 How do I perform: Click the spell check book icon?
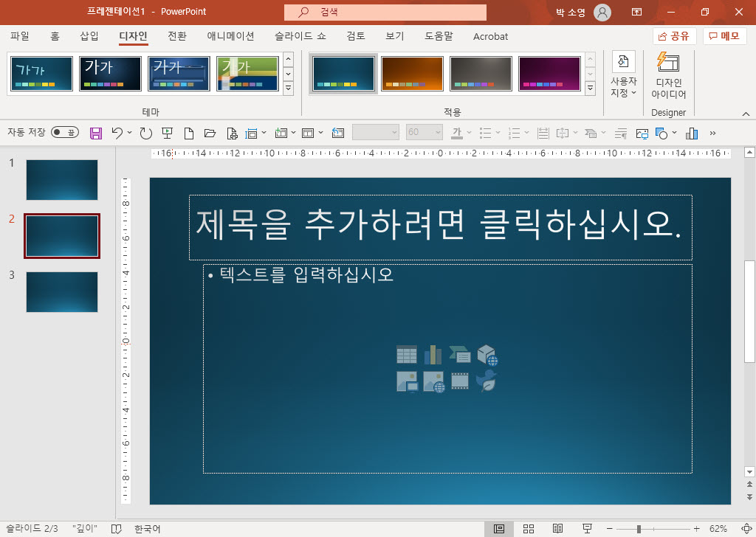pyautogui.click(x=116, y=529)
